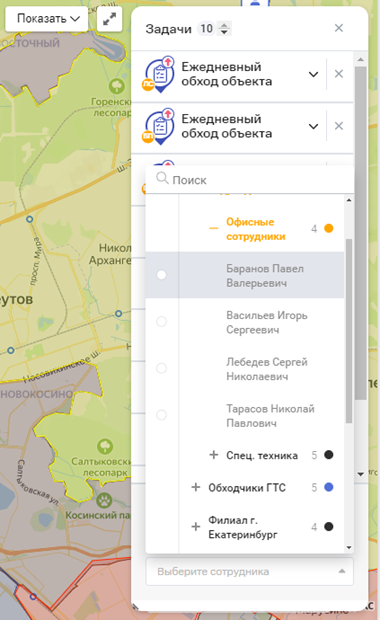Click Салтыковский лесопарк tree marker on map
Image resolution: width=380 pixels, height=620 pixels.
pyautogui.click(x=105, y=446)
